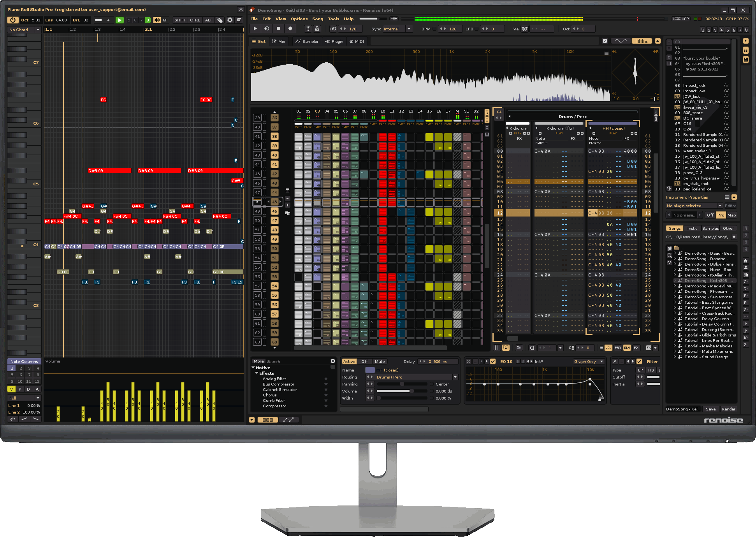The height and width of the screenshot is (537, 756).
Task: Adjust the track Panning slider
Action: point(402,384)
